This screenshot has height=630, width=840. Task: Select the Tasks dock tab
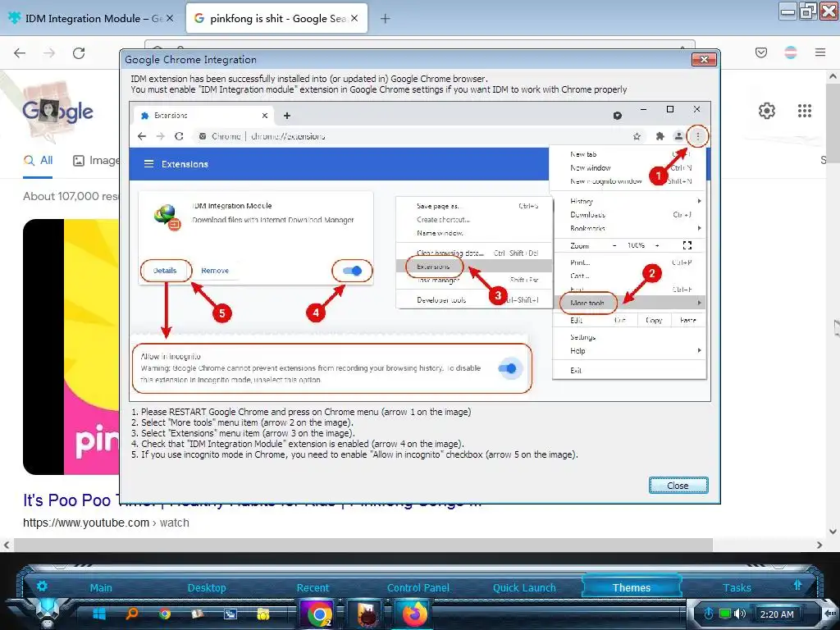(737, 587)
